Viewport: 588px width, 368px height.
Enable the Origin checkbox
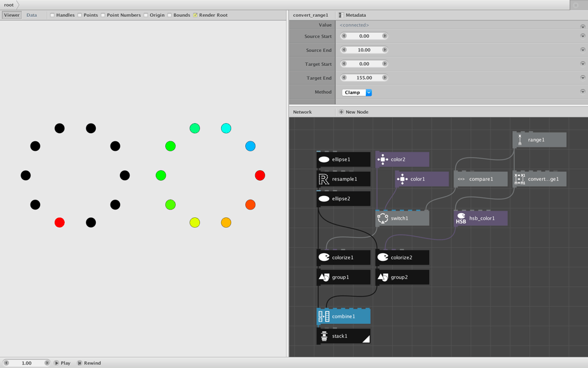(145, 15)
